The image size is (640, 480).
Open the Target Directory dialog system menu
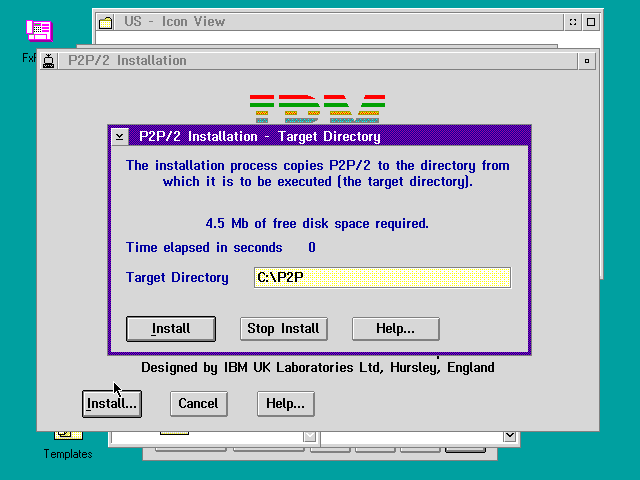[120, 137]
